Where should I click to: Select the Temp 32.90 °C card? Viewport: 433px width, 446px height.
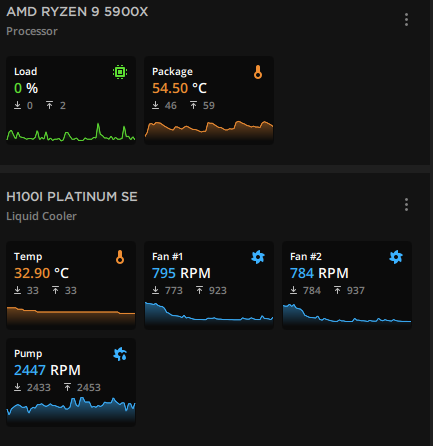click(x=71, y=285)
